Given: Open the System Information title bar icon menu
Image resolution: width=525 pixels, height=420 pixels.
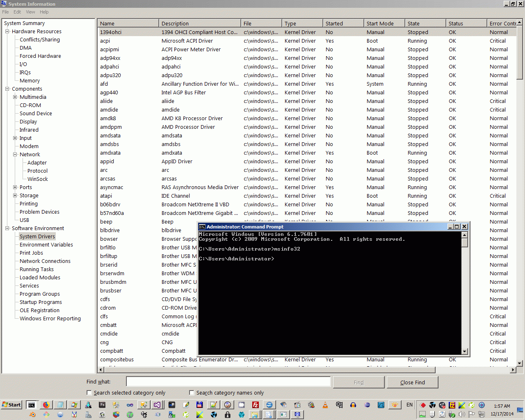Looking at the screenshot, I should pyautogui.click(x=4, y=4).
